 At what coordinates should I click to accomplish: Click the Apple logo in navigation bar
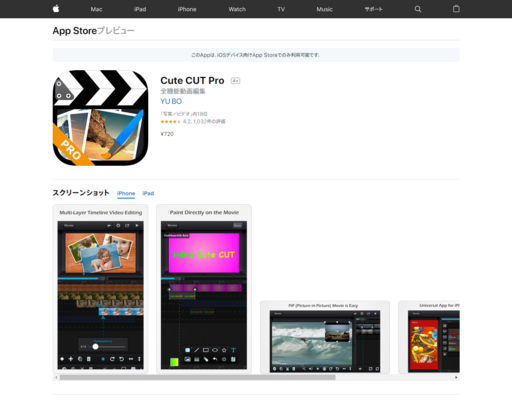point(56,9)
